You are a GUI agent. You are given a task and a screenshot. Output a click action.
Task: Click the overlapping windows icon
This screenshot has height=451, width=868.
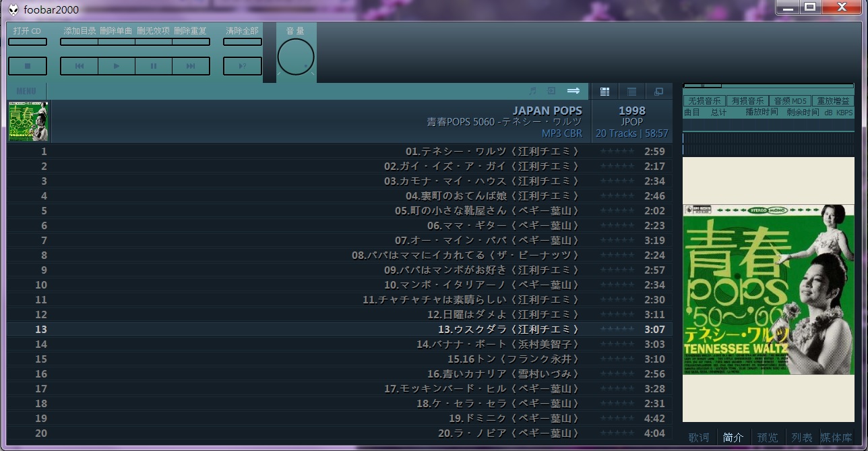point(658,92)
